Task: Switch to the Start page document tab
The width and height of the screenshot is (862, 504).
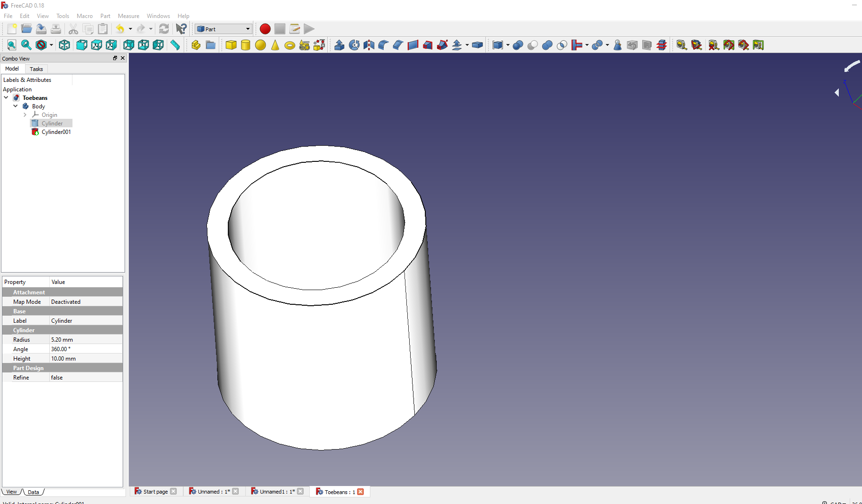Action: pyautogui.click(x=155, y=492)
